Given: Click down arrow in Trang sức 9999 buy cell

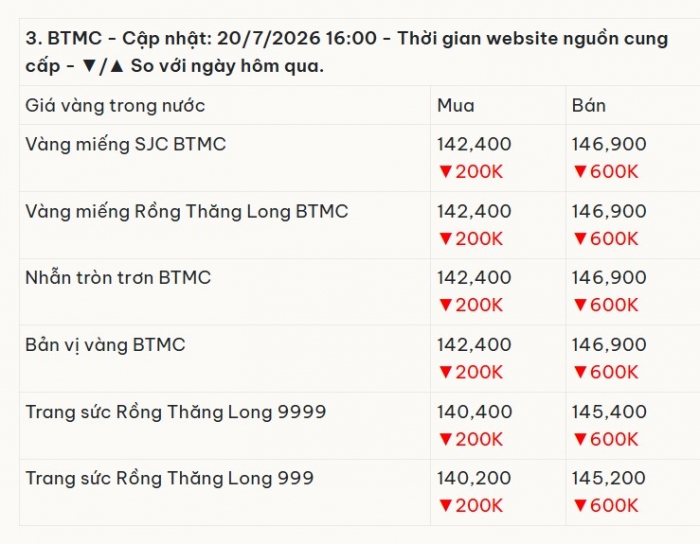Looking at the screenshot, I should click(x=446, y=439).
